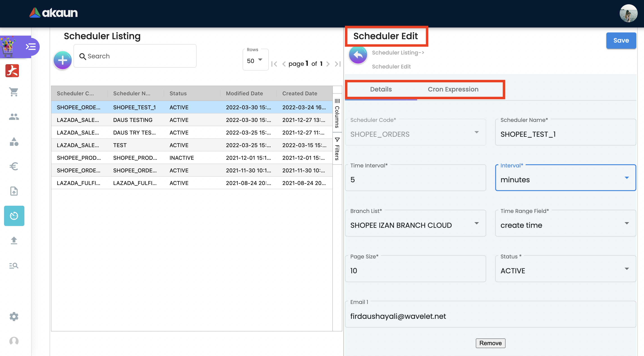Open the settings gear in sidebar
This screenshot has height=356, width=644.
point(14,317)
